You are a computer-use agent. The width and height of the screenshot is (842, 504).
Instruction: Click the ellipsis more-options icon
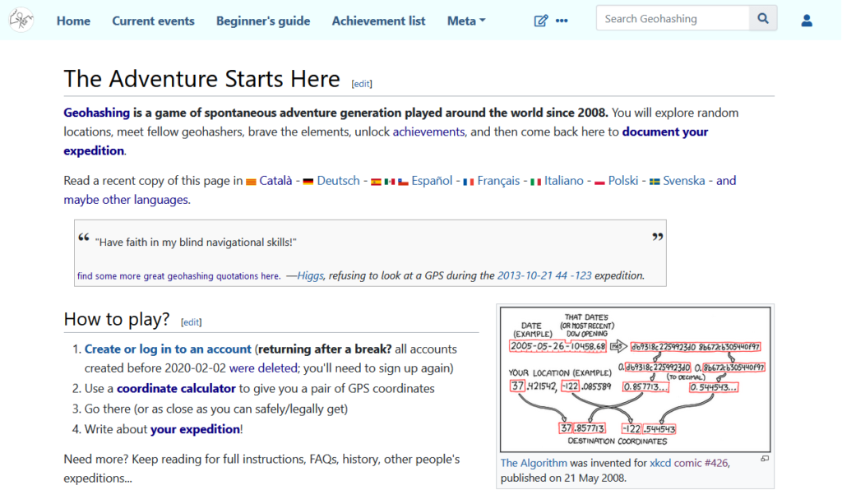(563, 21)
